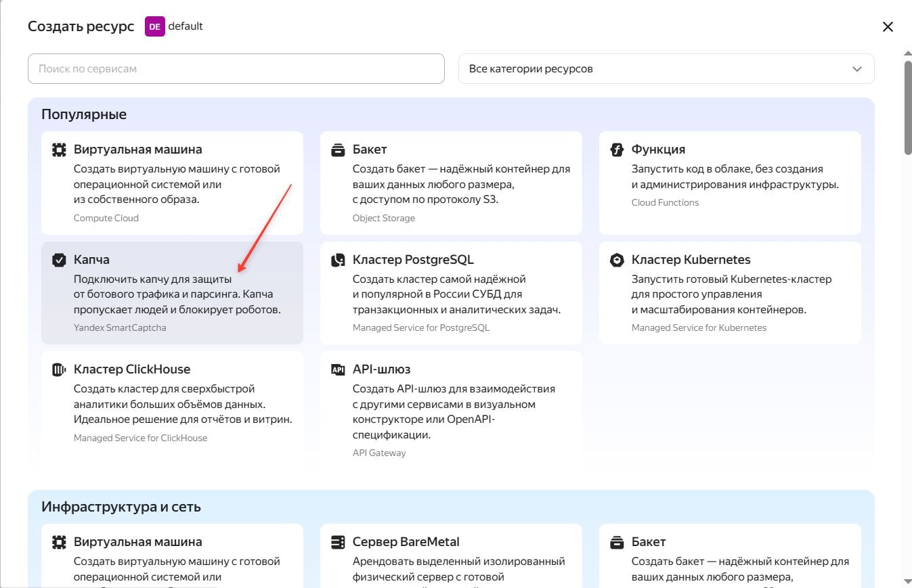Click the "Создать ресурс" dialog heading

point(81,26)
